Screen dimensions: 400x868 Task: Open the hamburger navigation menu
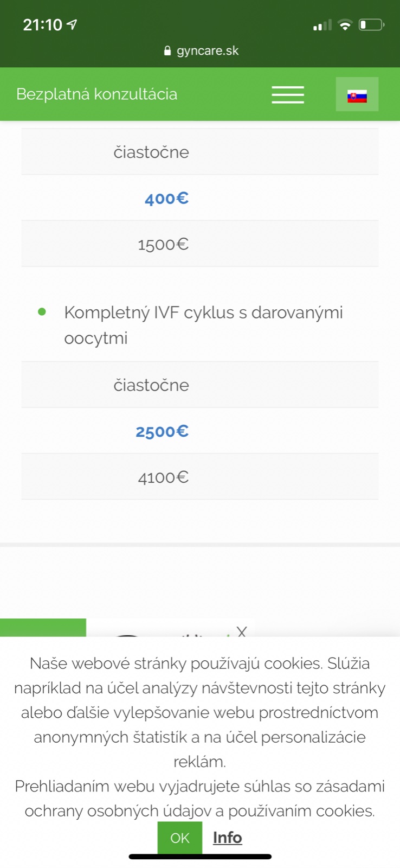(x=288, y=94)
